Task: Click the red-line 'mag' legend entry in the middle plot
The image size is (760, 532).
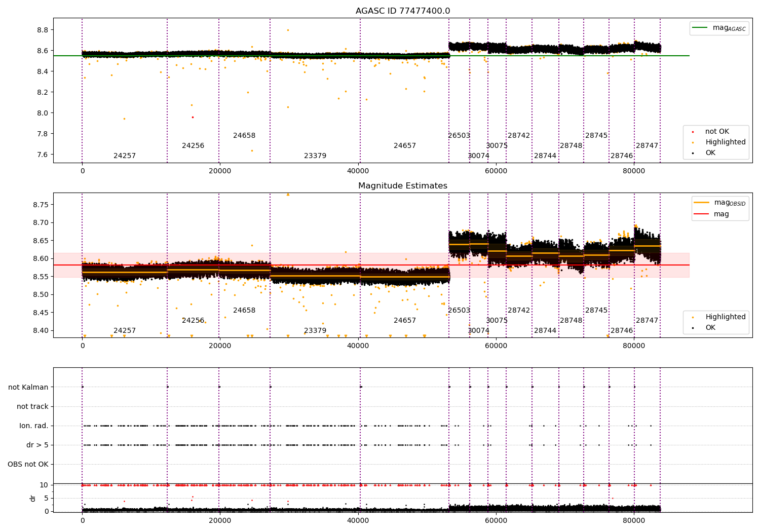Action: click(712, 214)
